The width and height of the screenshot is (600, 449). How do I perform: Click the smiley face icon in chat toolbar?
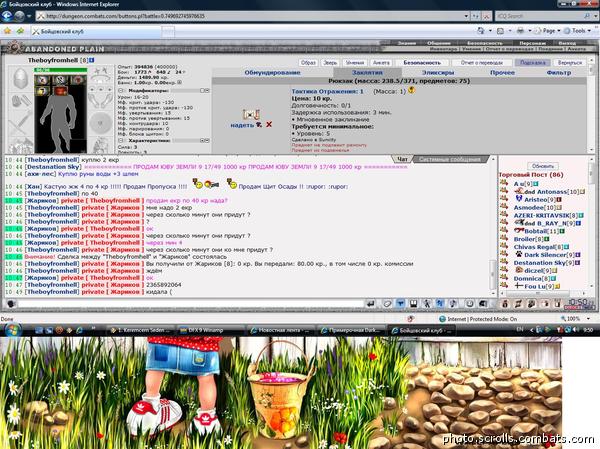(470, 304)
